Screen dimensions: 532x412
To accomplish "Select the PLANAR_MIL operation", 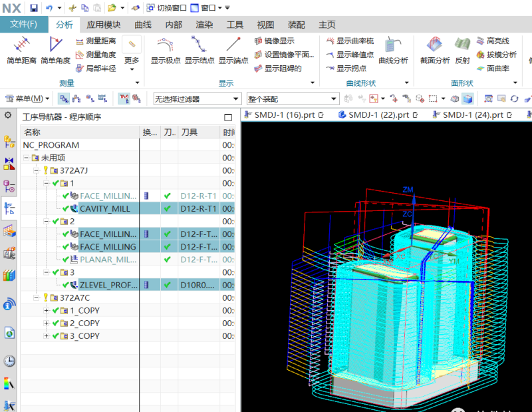I will point(108,260).
